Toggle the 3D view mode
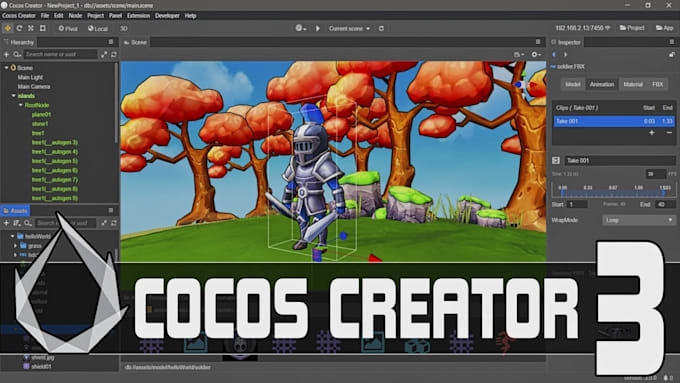The width and height of the screenshot is (680, 383). coord(124,29)
